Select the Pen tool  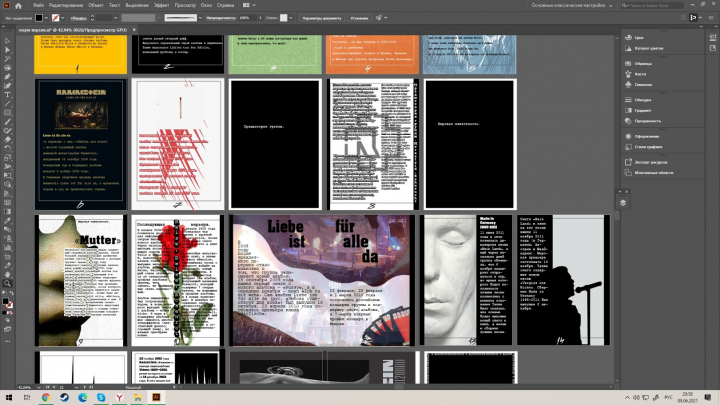pos(7,77)
